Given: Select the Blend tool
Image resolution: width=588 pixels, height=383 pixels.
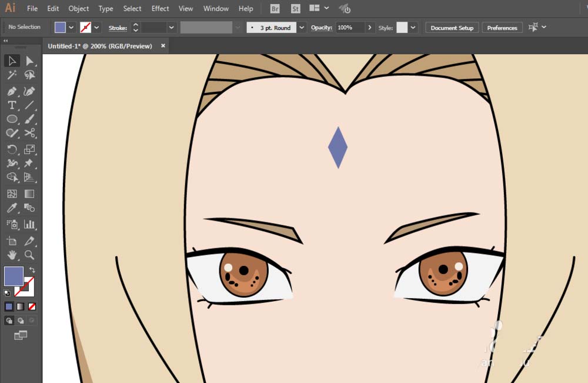Looking at the screenshot, I should pos(29,208).
